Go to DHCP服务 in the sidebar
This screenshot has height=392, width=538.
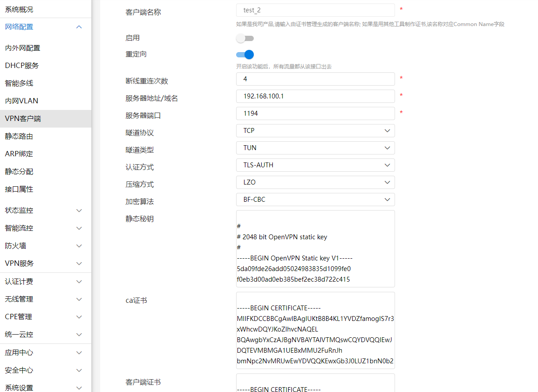pyautogui.click(x=22, y=66)
